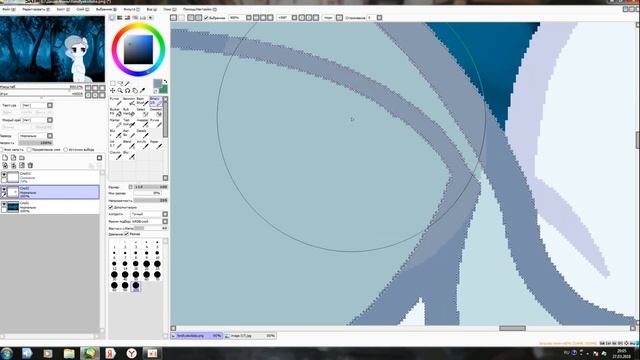Create a new linework layer
Screen dimensions: 640x360
[13, 158]
